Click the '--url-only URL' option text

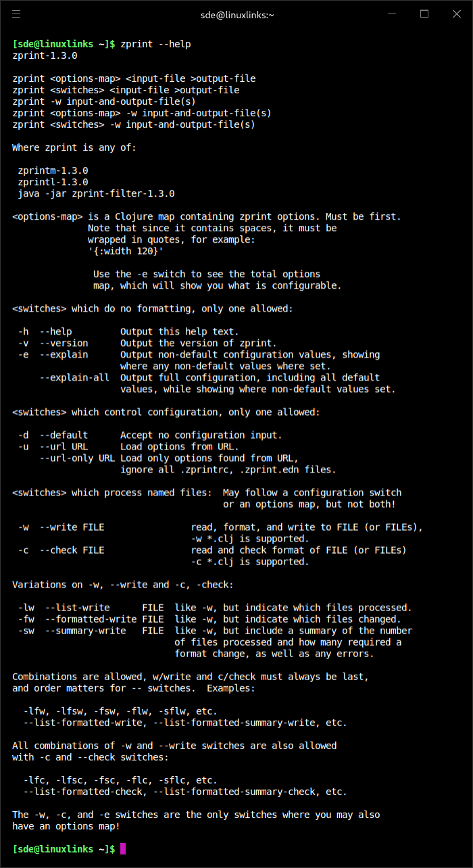pyautogui.click(x=77, y=458)
